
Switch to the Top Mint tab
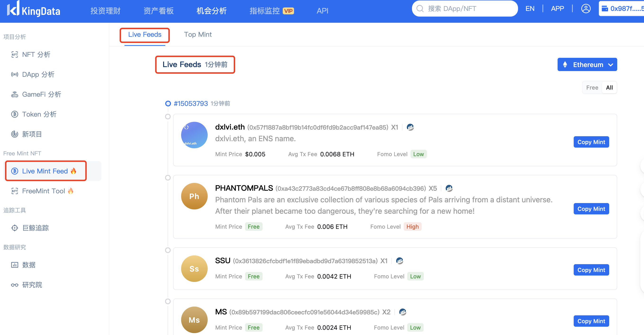click(x=198, y=35)
